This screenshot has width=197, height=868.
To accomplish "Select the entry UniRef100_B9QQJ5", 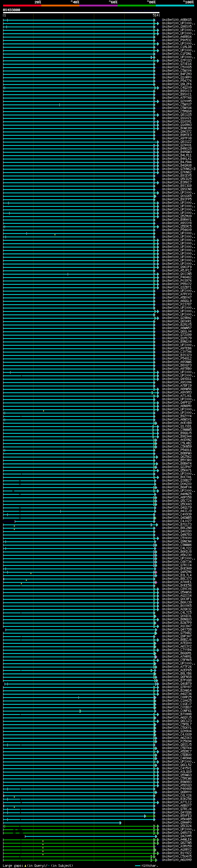I will [177, 433].
